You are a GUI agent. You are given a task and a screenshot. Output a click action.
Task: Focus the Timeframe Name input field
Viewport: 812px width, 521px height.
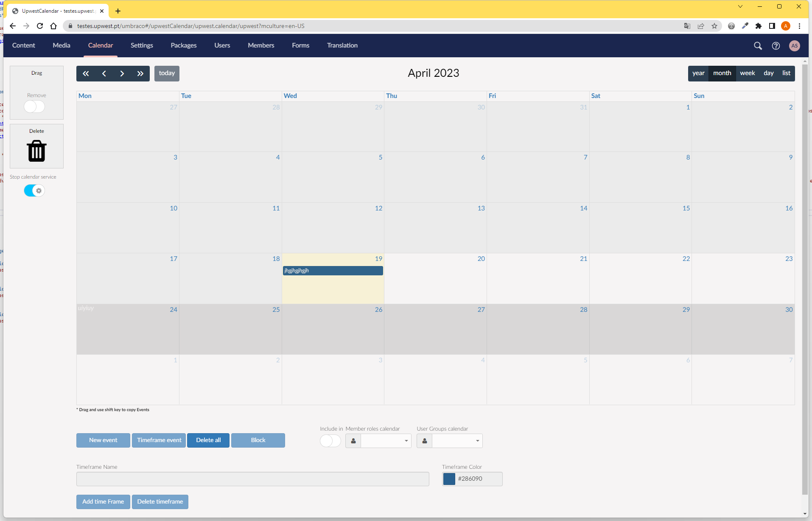point(252,479)
